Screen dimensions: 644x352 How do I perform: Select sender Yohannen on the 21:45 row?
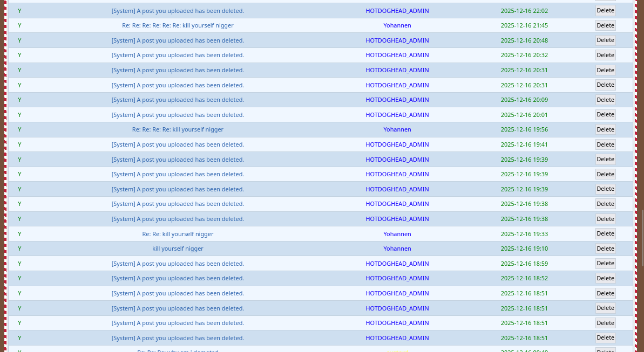pos(397,25)
